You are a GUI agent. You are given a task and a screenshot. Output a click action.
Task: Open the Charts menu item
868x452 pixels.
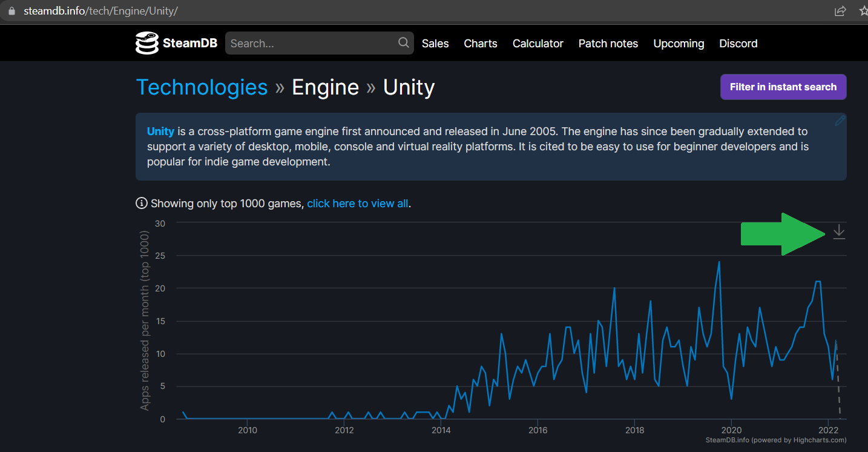click(481, 44)
